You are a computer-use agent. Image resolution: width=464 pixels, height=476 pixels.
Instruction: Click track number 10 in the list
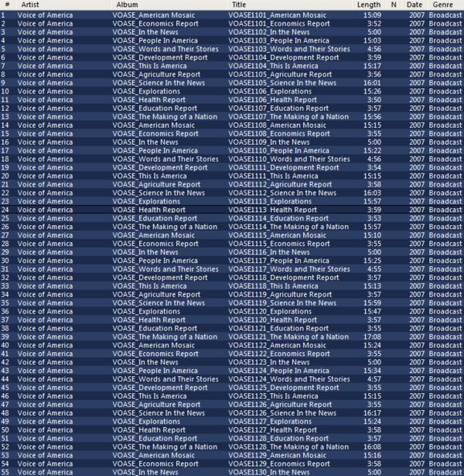pyautogui.click(x=5, y=91)
